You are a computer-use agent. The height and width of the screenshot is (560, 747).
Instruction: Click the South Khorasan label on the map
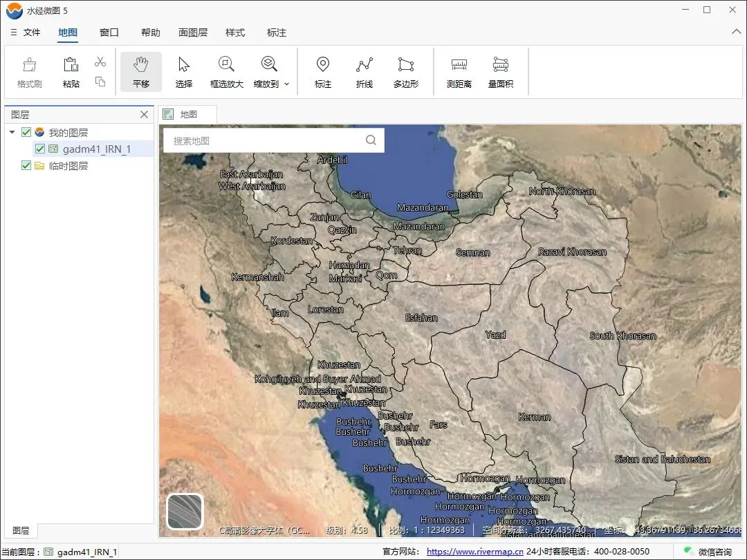(x=622, y=336)
